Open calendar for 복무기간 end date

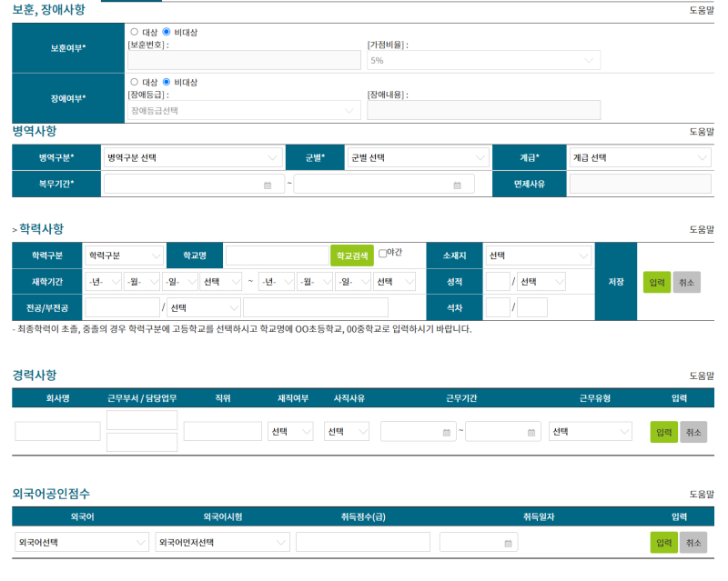click(x=457, y=185)
